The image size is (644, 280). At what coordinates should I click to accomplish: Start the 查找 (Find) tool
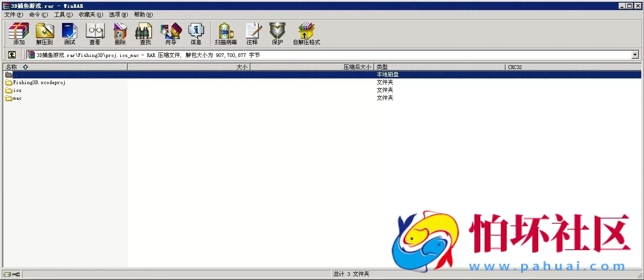click(x=144, y=34)
